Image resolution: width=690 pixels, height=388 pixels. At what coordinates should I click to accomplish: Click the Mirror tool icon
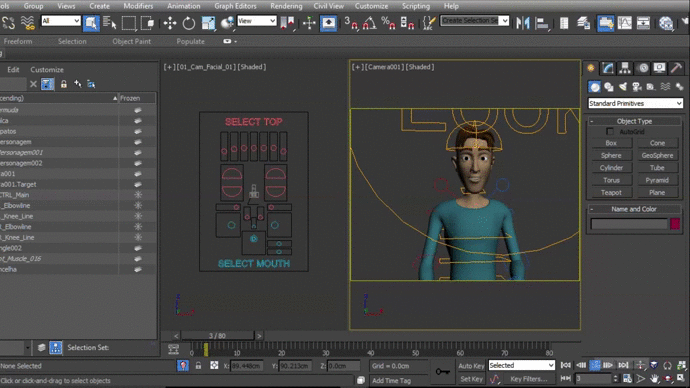(x=523, y=23)
